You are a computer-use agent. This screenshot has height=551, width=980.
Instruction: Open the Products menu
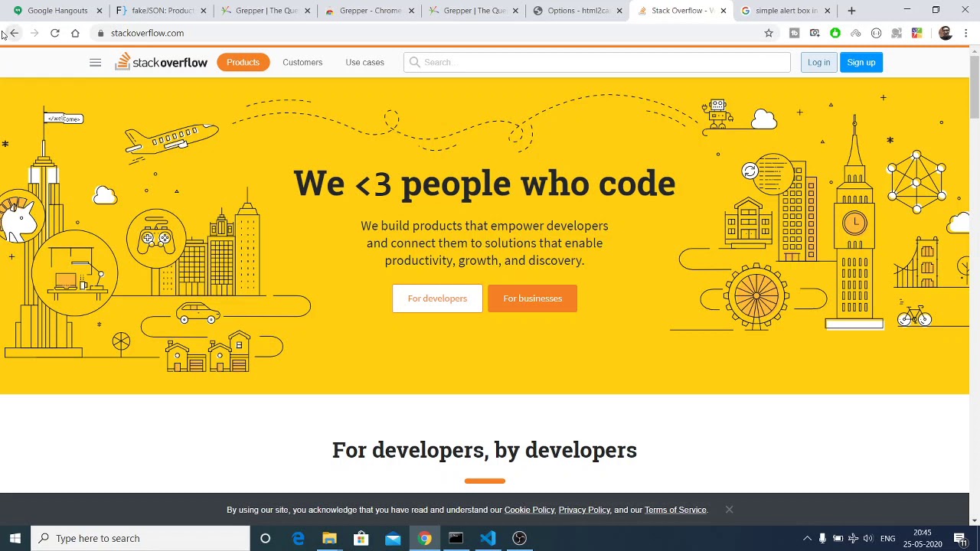(x=243, y=63)
